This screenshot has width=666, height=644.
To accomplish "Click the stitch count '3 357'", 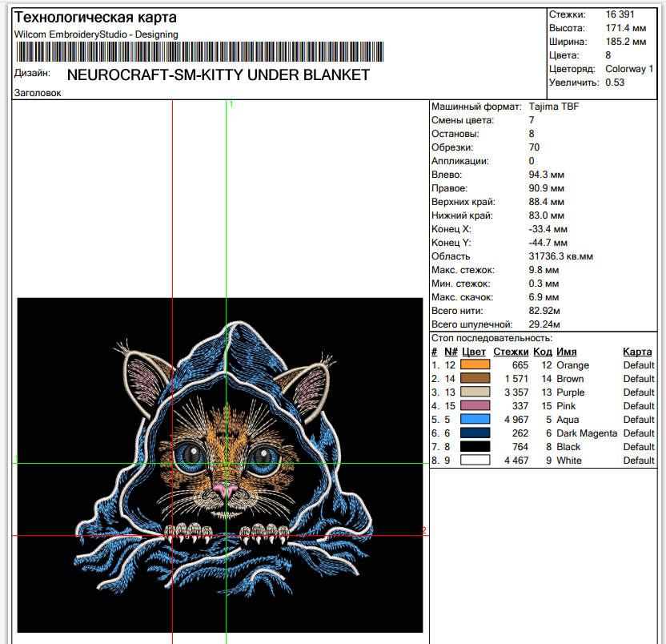I will point(516,392).
